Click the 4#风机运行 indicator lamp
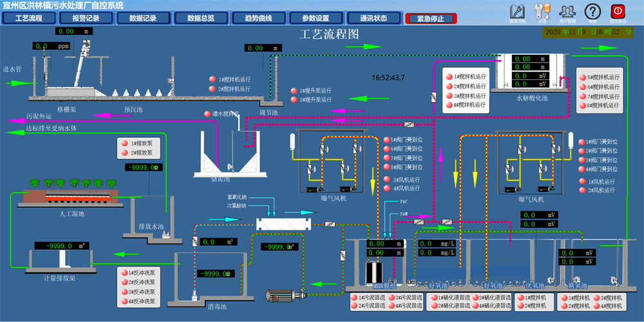The width and height of the screenshot is (644, 322). coord(386,188)
